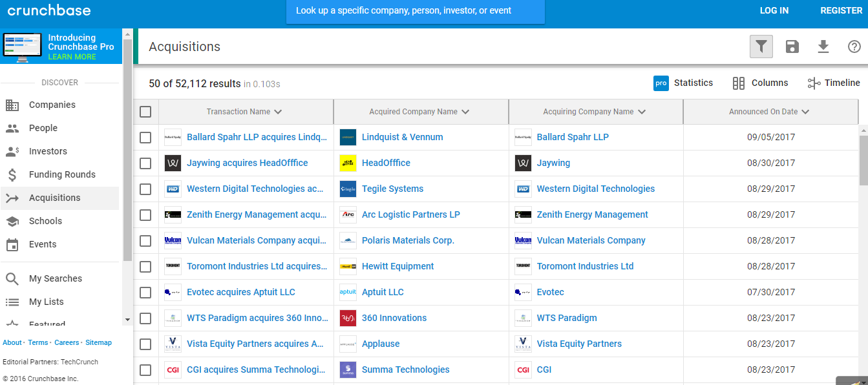The width and height of the screenshot is (868, 385).
Task: Click the Tegile Systems logo
Action: pos(348,189)
